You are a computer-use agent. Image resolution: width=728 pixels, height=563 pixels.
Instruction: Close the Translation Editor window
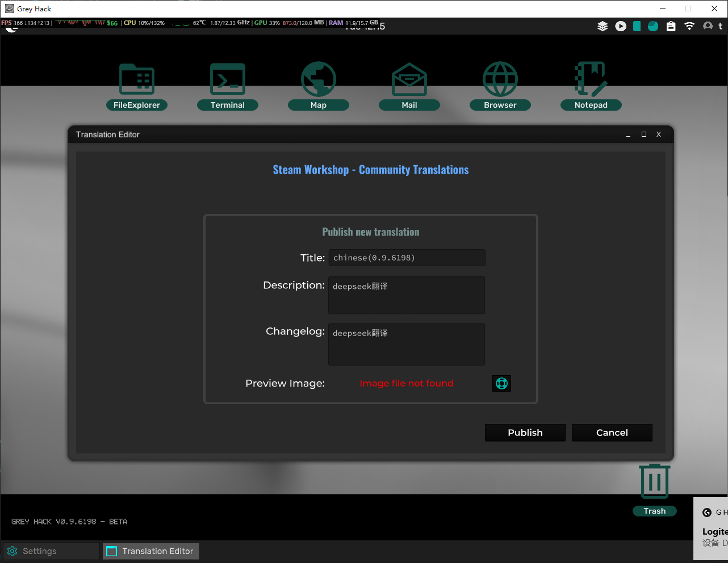pos(659,135)
